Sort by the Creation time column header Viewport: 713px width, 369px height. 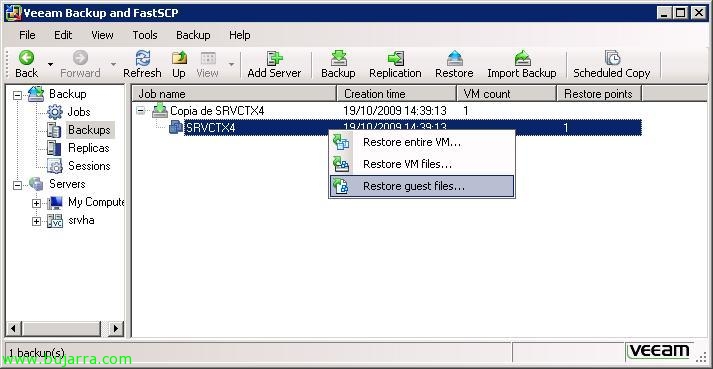tap(397, 94)
